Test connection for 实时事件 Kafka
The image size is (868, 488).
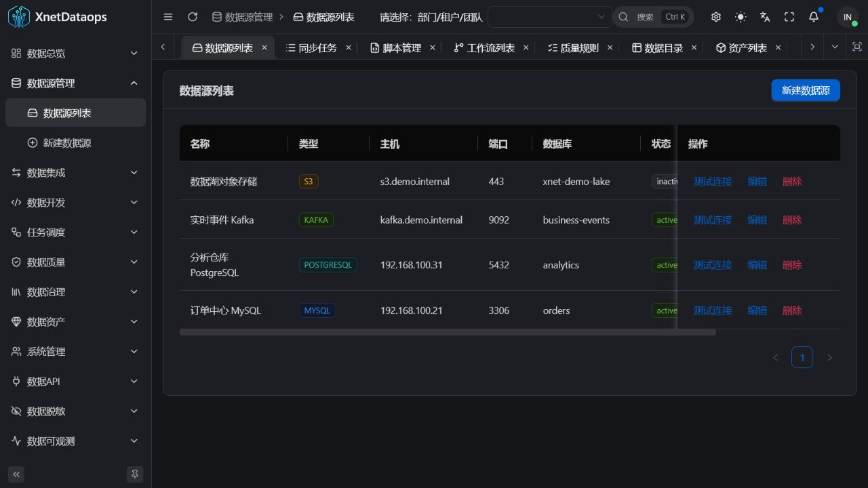pyautogui.click(x=712, y=220)
